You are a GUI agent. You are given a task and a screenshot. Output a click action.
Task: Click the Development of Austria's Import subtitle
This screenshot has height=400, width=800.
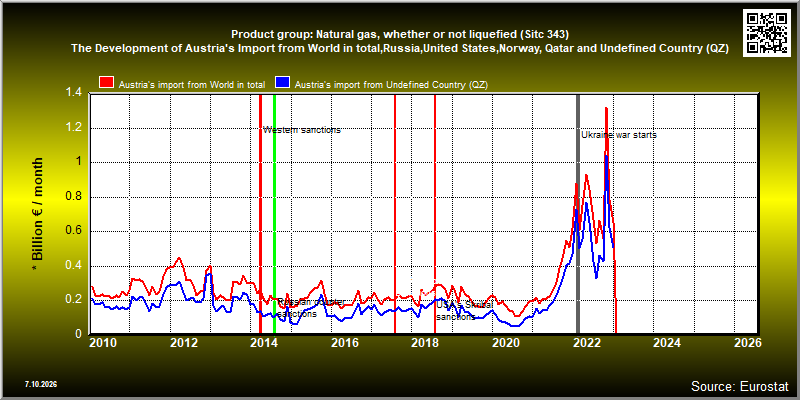coord(400,49)
